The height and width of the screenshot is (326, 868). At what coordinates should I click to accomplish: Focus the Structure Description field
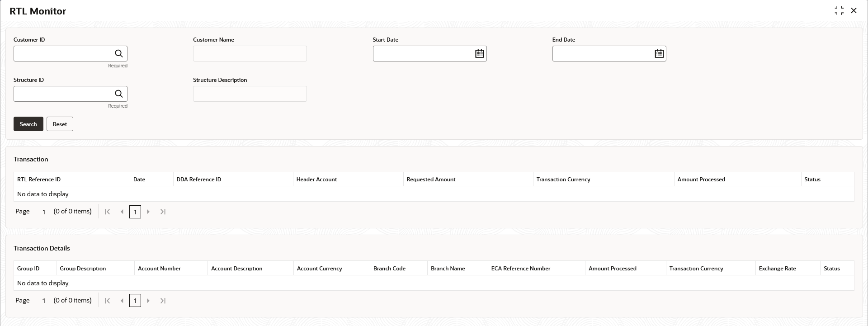(250, 94)
